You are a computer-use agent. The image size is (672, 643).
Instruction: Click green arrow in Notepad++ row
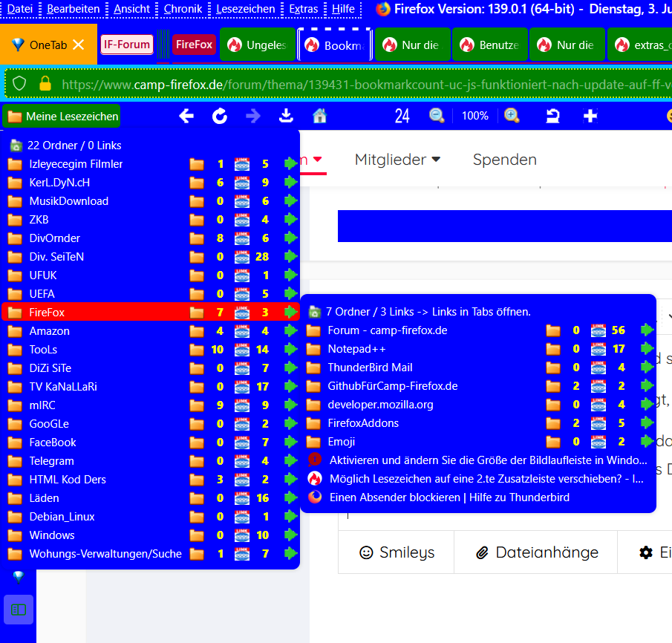[647, 348]
